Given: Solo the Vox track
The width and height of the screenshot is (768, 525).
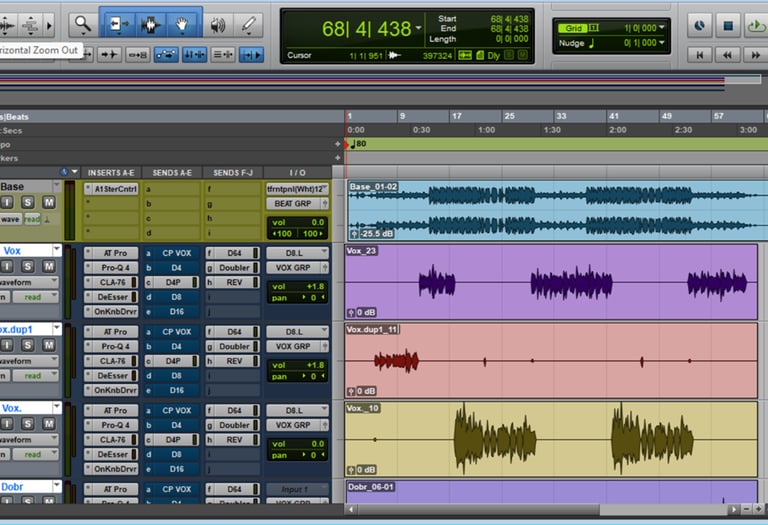Looking at the screenshot, I should (x=27, y=266).
